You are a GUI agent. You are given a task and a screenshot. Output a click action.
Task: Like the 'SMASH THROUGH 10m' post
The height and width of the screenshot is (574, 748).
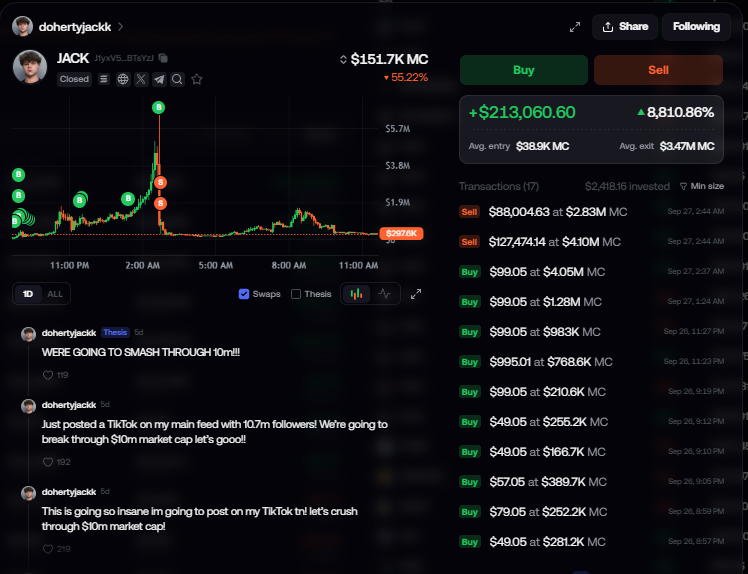[48, 375]
